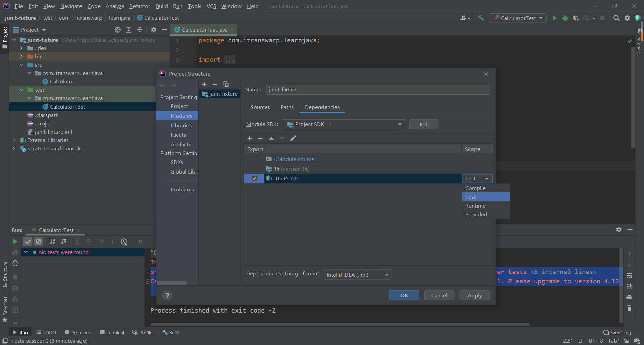
Task: Edit the dependency with the pencil icon
Action: click(293, 138)
